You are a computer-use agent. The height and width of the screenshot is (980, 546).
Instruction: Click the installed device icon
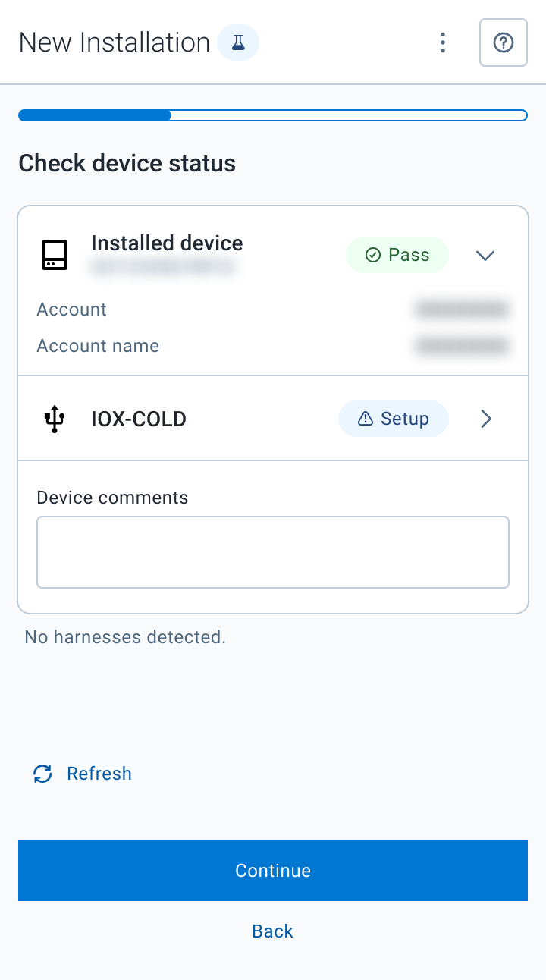pos(55,255)
